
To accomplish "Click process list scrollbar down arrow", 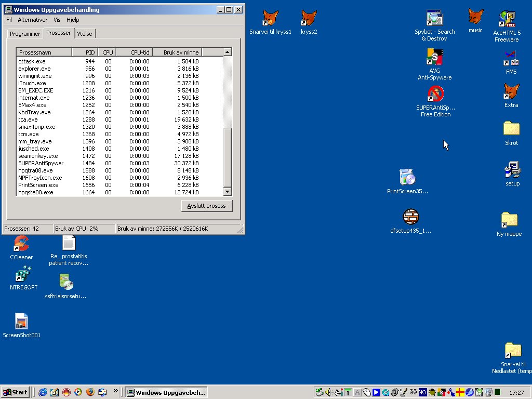I will pyautogui.click(x=228, y=192).
